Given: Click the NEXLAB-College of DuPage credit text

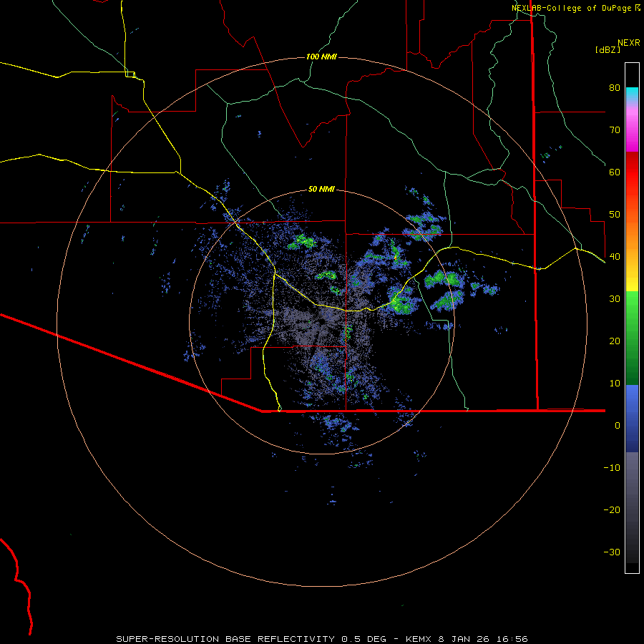Looking at the screenshot, I should tap(571, 8).
